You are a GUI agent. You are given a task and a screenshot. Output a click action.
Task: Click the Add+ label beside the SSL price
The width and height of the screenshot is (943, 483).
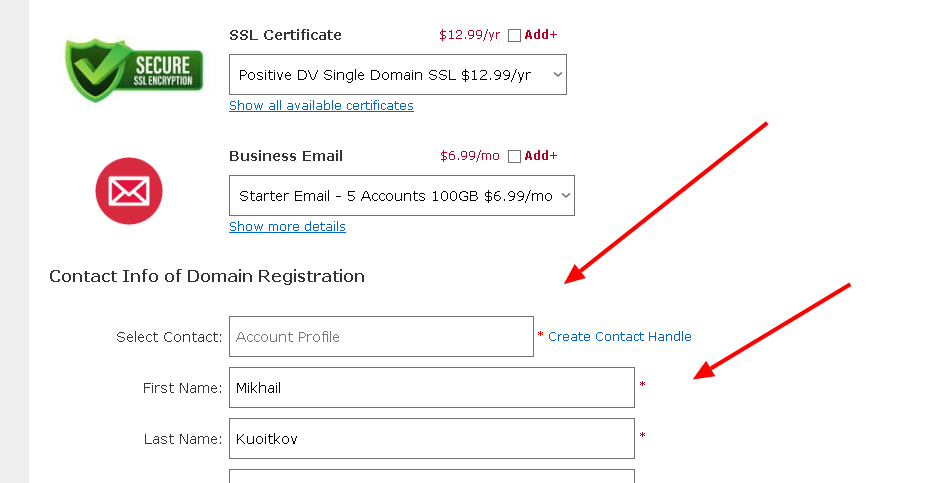click(541, 35)
